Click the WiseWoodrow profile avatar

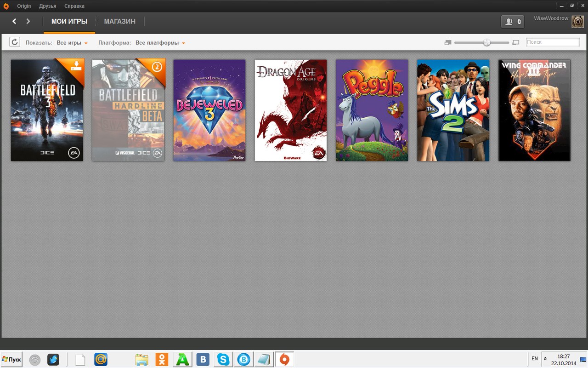tap(577, 22)
